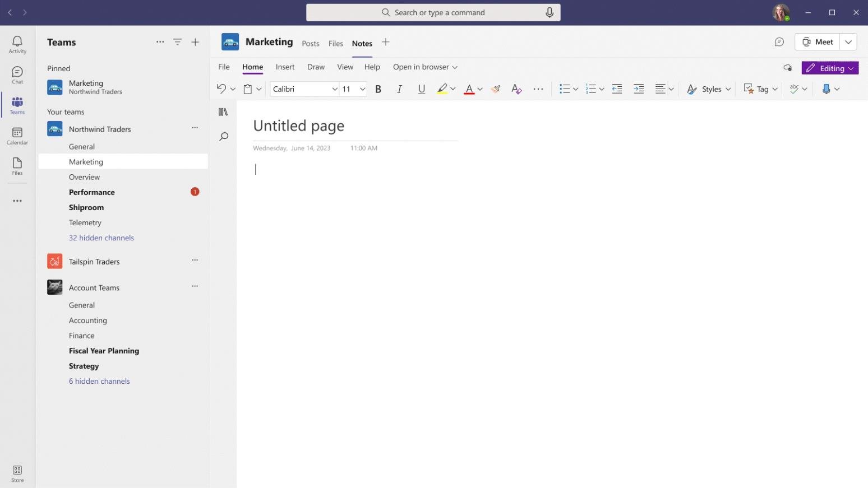The height and width of the screenshot is (488, 868).
Task: Open the font size dropdown
Action: (363, 89)
